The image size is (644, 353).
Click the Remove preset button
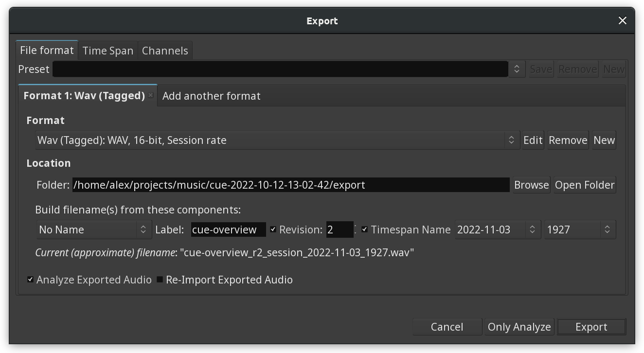tap(577, 69)
